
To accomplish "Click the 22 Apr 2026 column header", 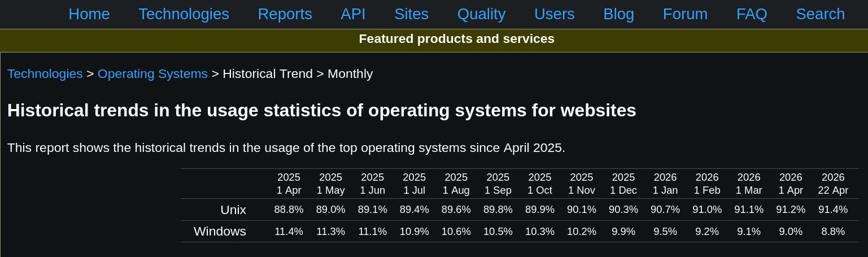I will [833, 184].
